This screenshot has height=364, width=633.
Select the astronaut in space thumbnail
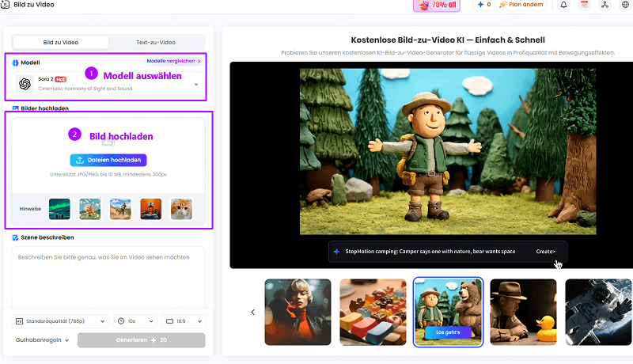598,312
